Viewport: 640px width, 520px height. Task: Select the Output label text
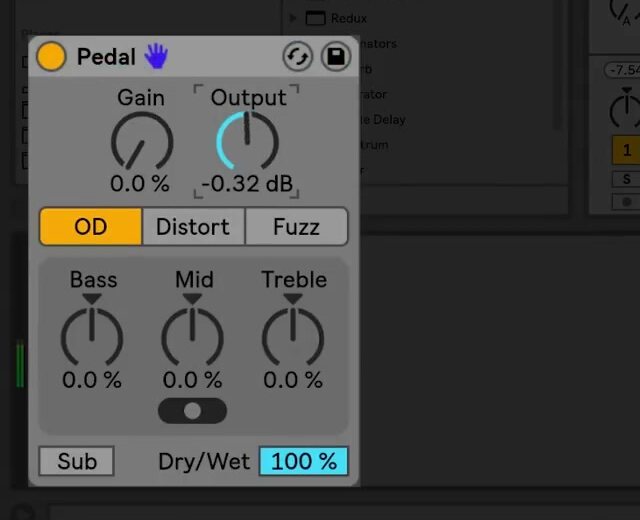pos(248,98)
